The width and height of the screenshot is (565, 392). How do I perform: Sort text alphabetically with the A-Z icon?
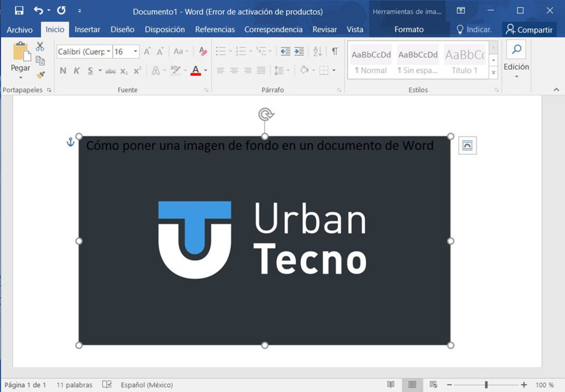point(317,51)
